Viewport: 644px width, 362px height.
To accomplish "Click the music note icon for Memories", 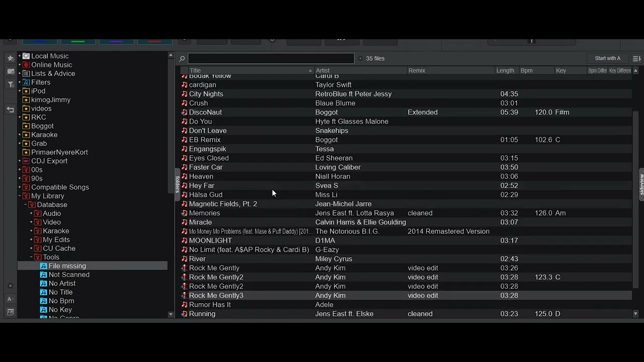I will pos(184,213).
